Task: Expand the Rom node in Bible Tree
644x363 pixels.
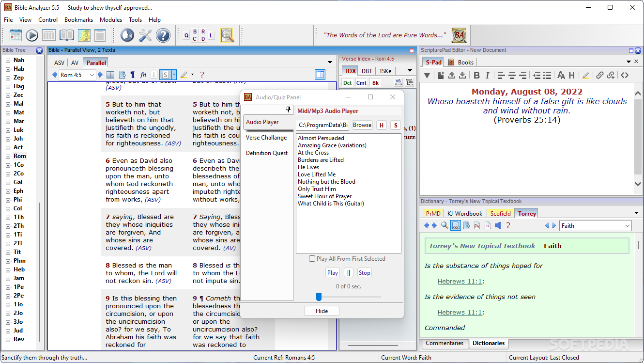Action: coord(8,156)
